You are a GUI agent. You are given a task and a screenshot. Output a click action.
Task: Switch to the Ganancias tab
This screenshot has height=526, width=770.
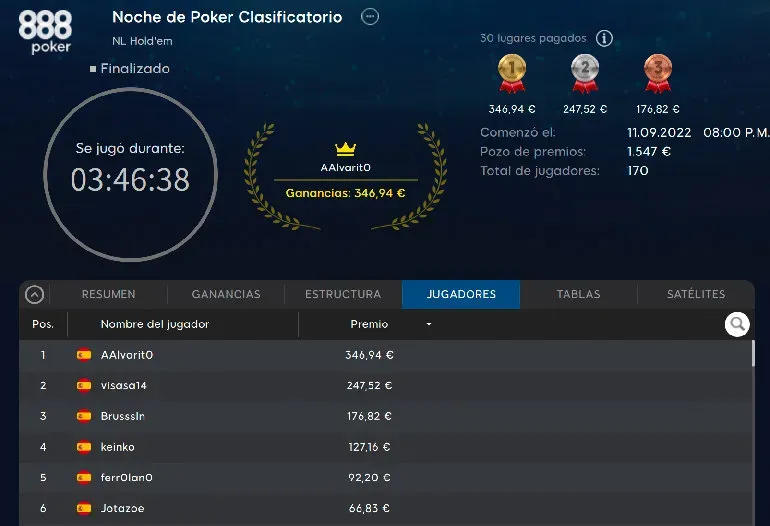(226, 294)
